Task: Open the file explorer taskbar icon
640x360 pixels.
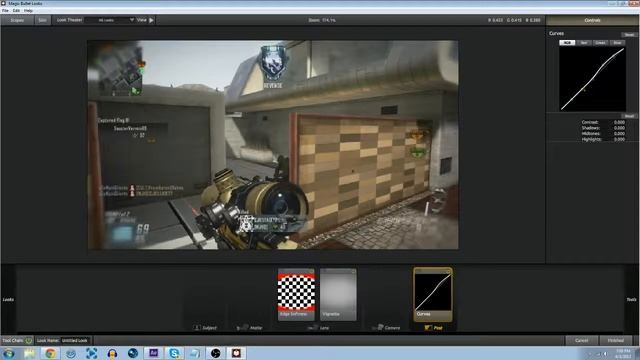Action: (x=29, y=353)
